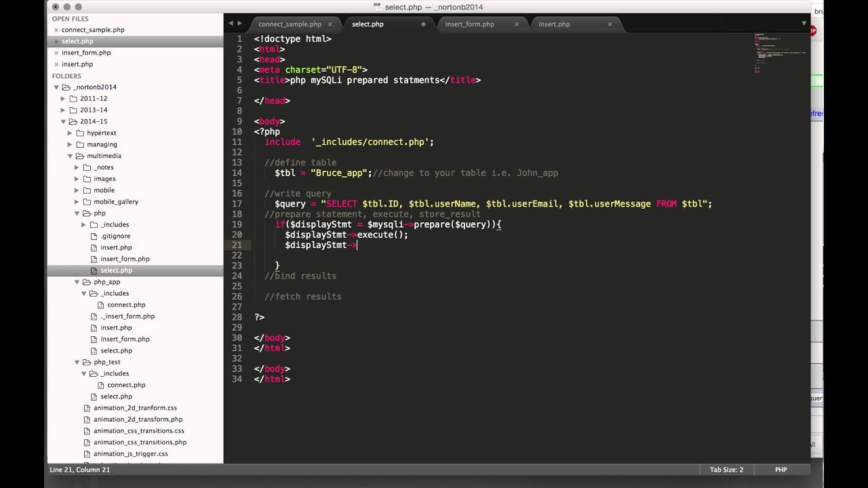Select the managing folder name
868x488 pixels.
coord(102,144)
